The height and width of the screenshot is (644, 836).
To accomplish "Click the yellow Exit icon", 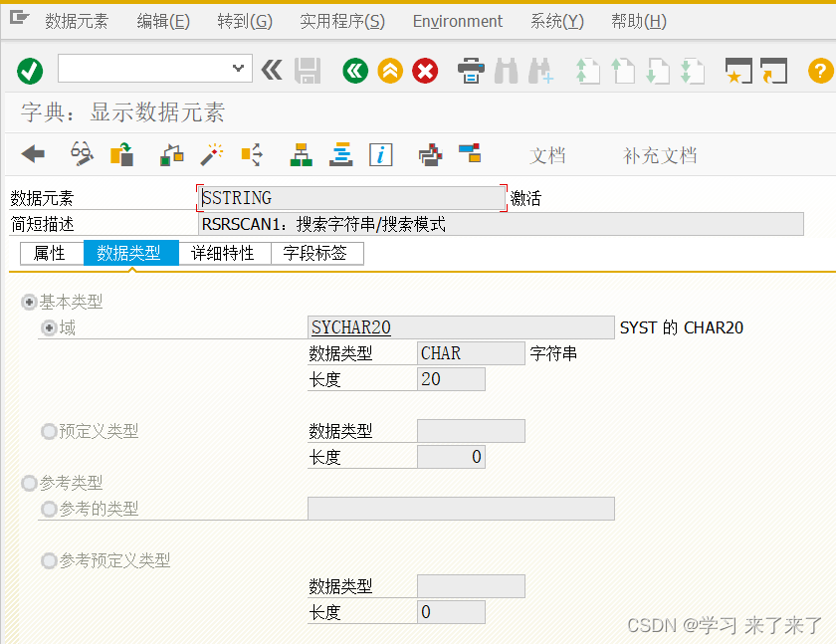I will tap(390, 71).
